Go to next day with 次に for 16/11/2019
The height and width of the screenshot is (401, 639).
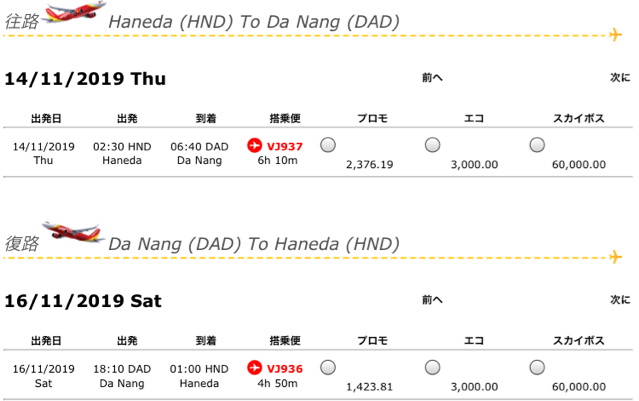(x=620, y=300)
